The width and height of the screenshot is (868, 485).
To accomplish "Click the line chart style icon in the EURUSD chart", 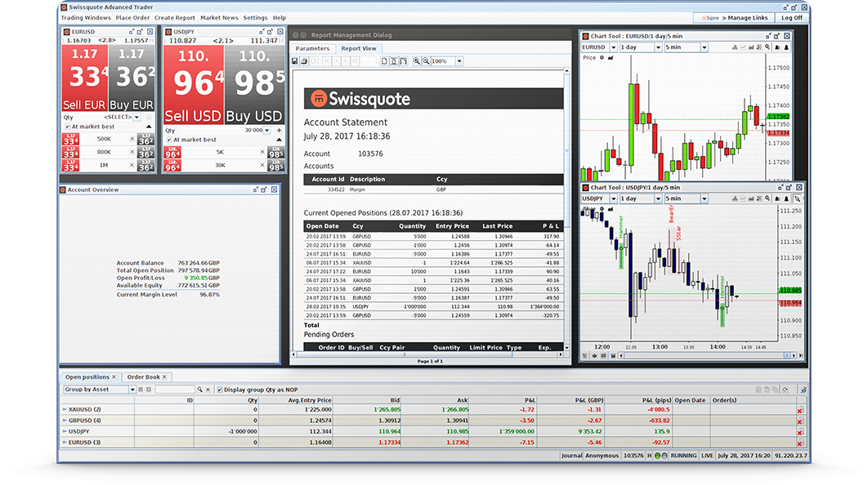I will (743, 47).
